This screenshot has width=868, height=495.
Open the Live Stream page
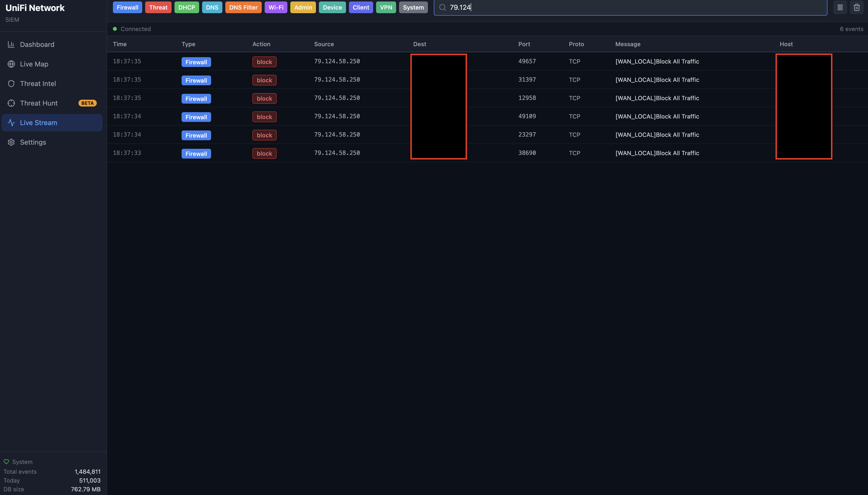click(38, 123)
